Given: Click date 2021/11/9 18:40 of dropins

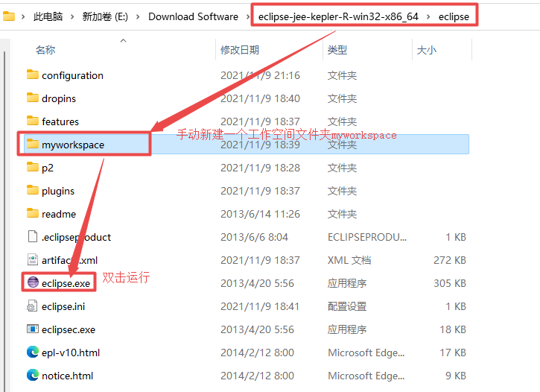Looking at the screenshot, I should point(260,98).
